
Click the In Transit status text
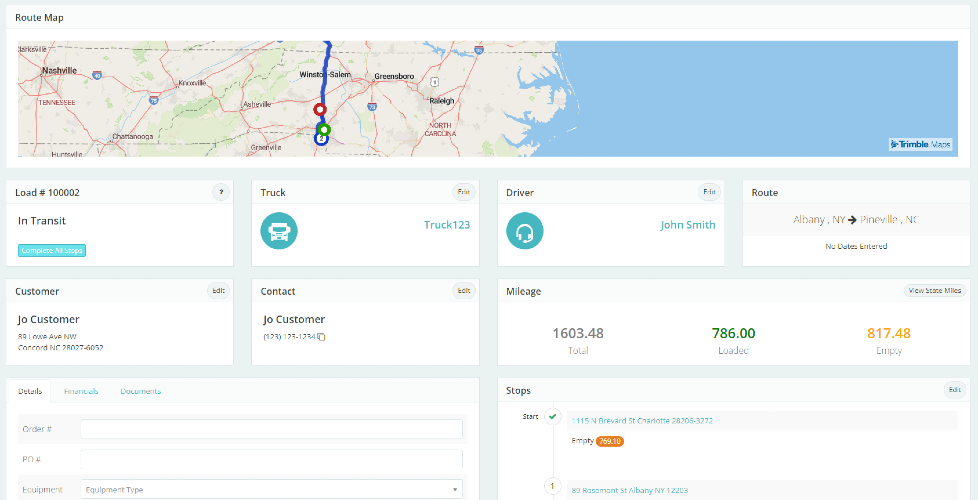(x=42, y=221)
